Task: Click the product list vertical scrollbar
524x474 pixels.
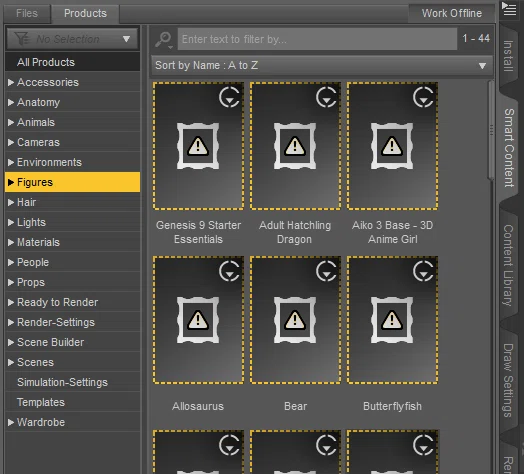Action: pyautogui.click(x=491, y=130)
